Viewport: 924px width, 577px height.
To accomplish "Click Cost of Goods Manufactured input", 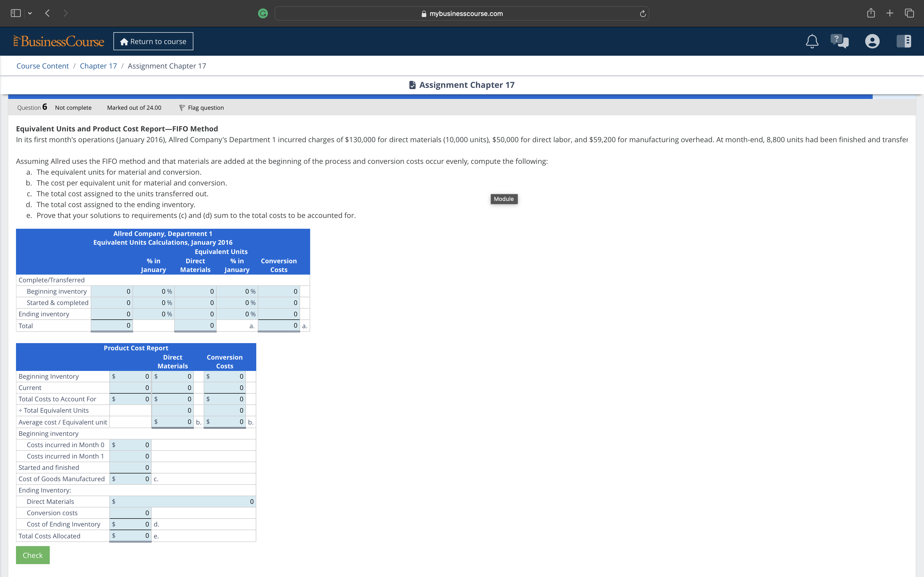I will [130, 479].
